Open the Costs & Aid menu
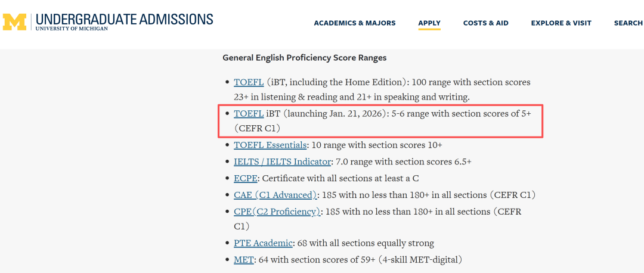This screenshot has height=273, width=644. point(486,23)
